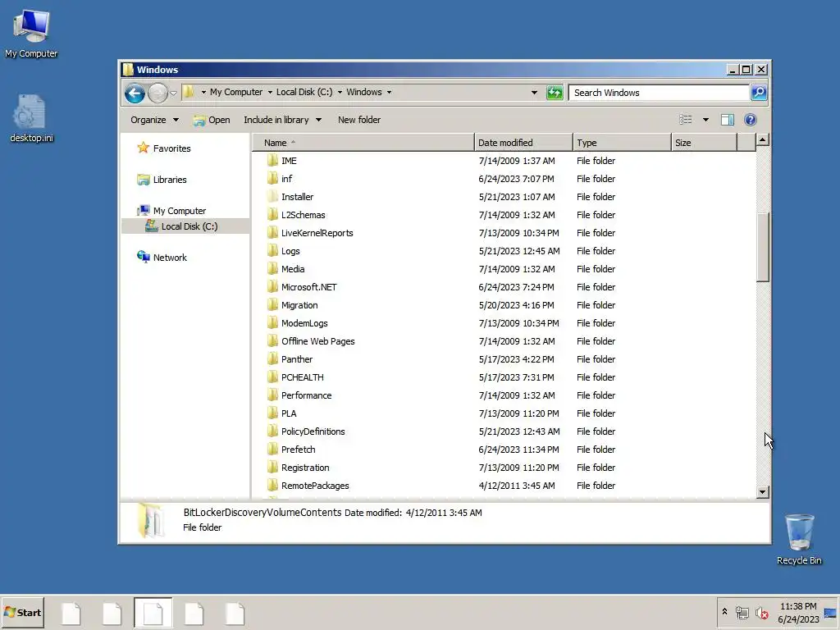Click the scroll up arrow of file list
This screenshot has height=630, width=840.
762,140
